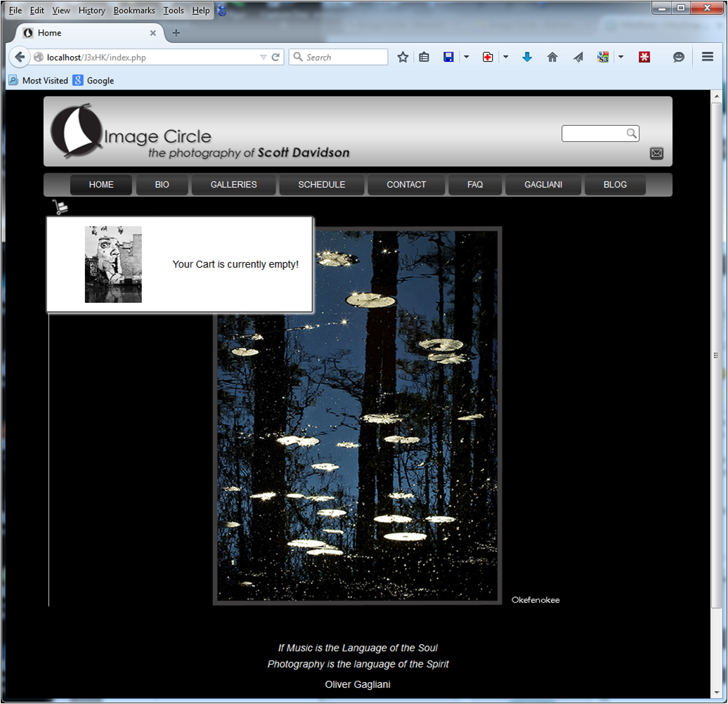This screenshot has height=704, width=728.
Task: Expand the address bar history dropdown arrow
Action: coord(264,57)
